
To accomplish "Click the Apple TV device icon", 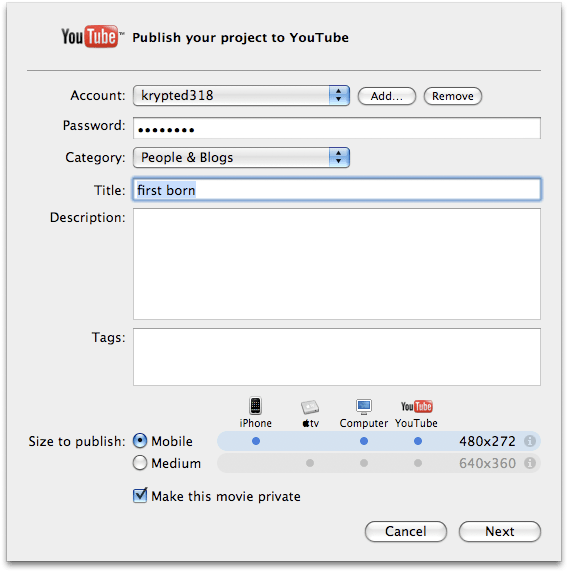I will click(x=310, y=407).
